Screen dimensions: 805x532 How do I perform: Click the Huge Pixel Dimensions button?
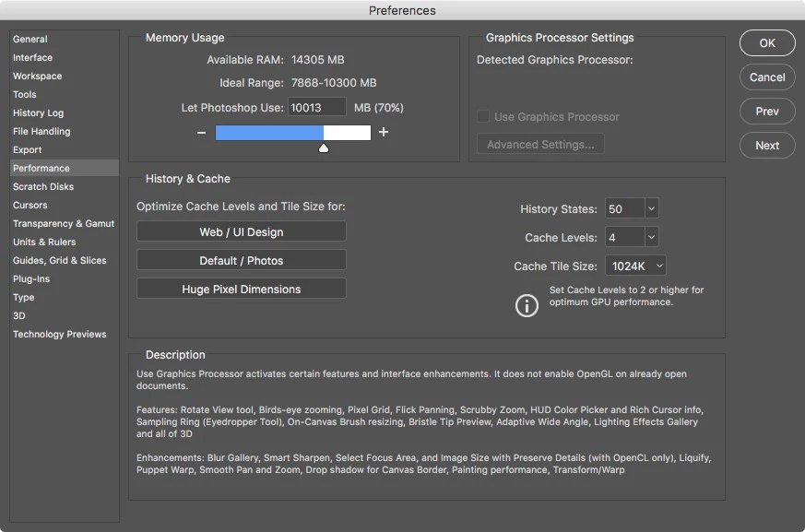pyautogui.click(x=242, y=290)
